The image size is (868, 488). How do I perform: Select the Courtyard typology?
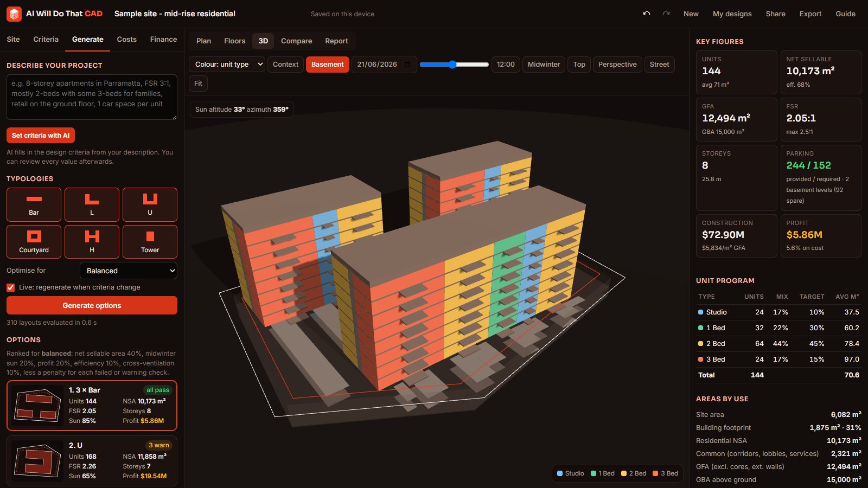[34, 242]
